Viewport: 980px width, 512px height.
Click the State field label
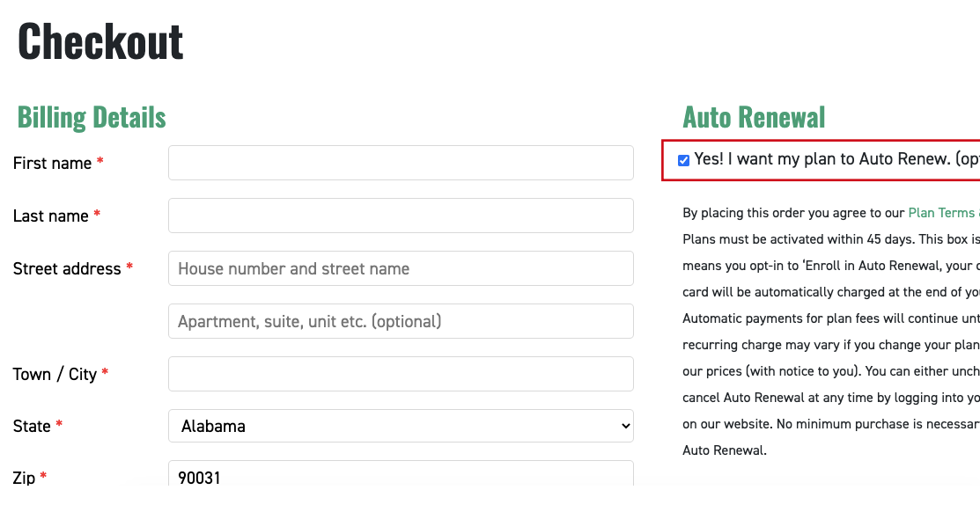click(32, 427)
